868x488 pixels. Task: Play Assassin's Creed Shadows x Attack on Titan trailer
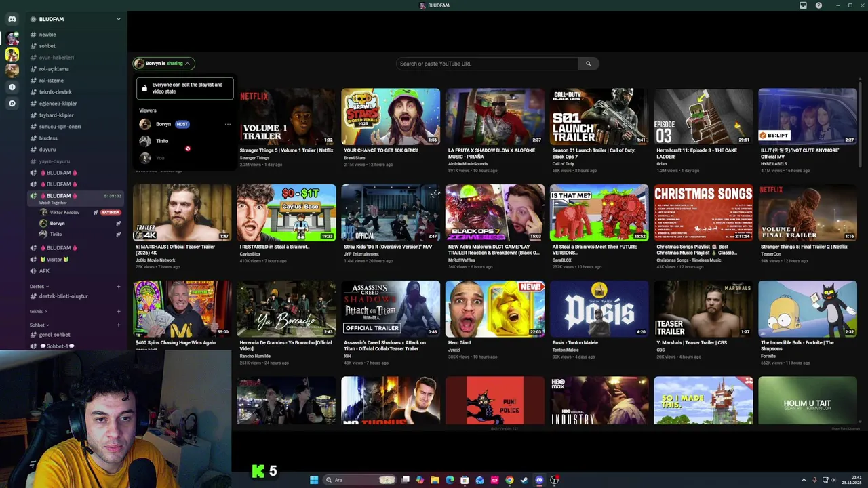(x=391, y=309)
